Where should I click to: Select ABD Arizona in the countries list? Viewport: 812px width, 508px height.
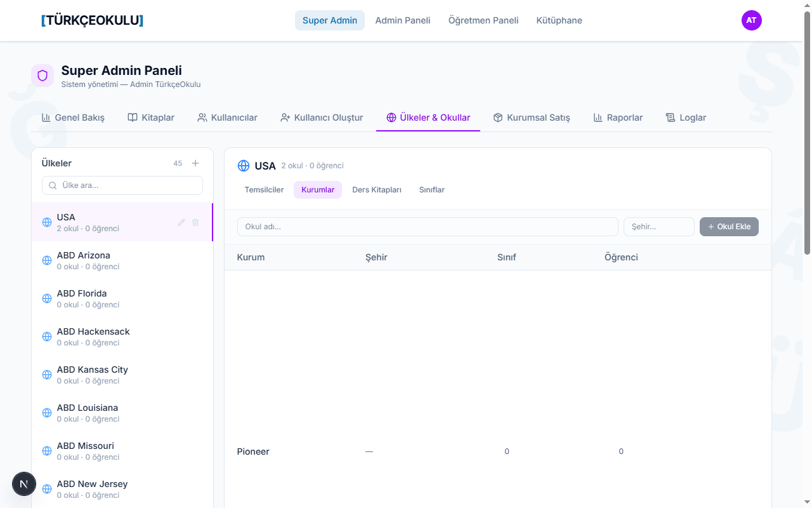(x=122, y=260)
